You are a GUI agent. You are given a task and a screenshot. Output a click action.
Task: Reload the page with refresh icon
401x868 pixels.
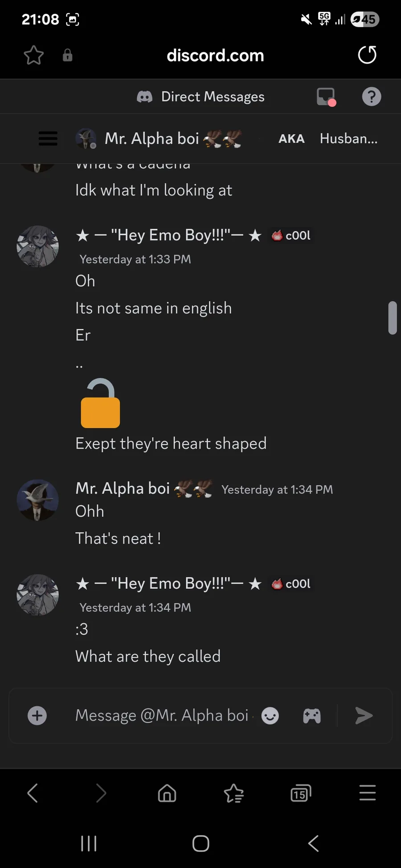[367, 55]
